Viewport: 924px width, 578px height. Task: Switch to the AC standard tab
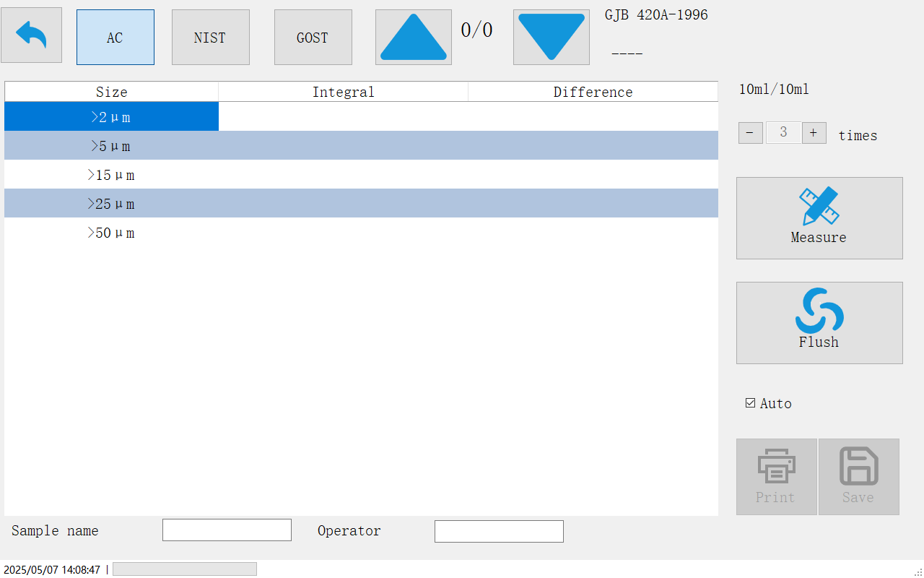115,38
